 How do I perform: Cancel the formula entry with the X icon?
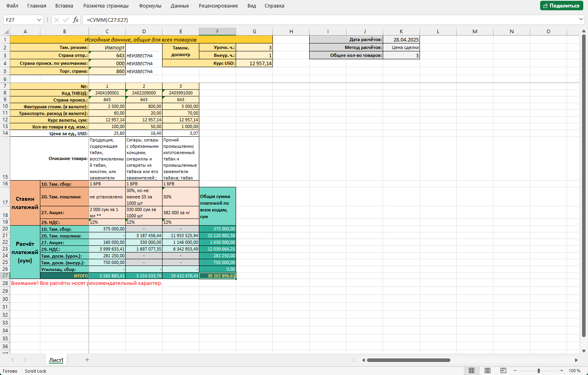[57, 20]
